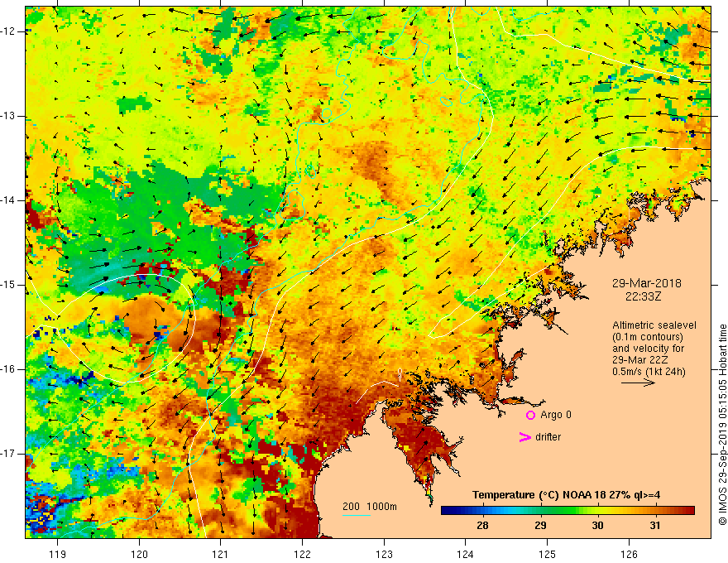Click the 'Argo 0' legend label
The height and width of the screenshot is (563, 728).
556,415
